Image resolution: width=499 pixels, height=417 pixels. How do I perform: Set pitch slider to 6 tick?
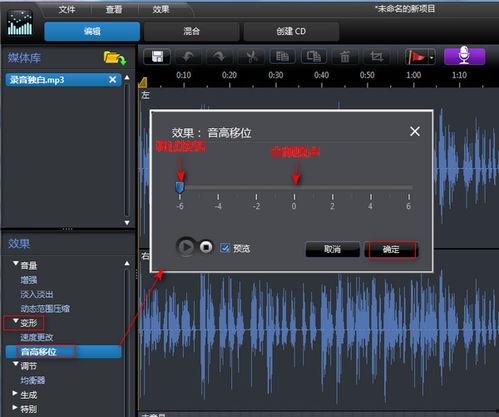point(409,197)
